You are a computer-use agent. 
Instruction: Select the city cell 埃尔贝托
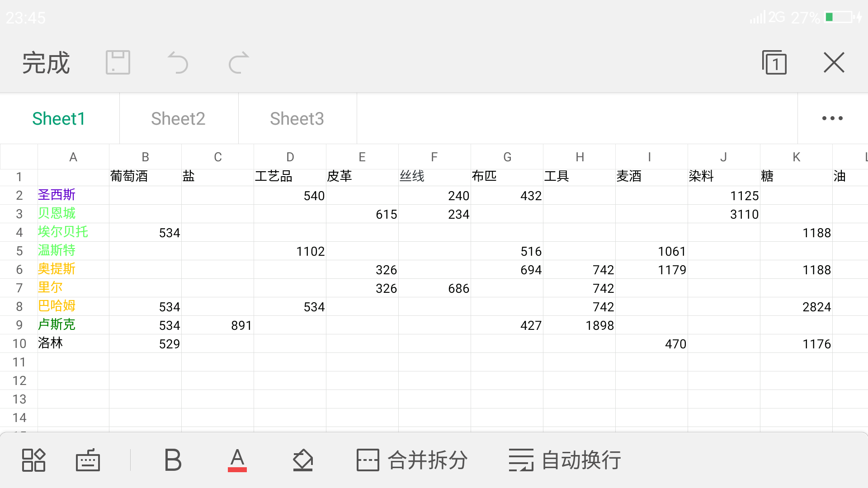(x=73, y=232)
